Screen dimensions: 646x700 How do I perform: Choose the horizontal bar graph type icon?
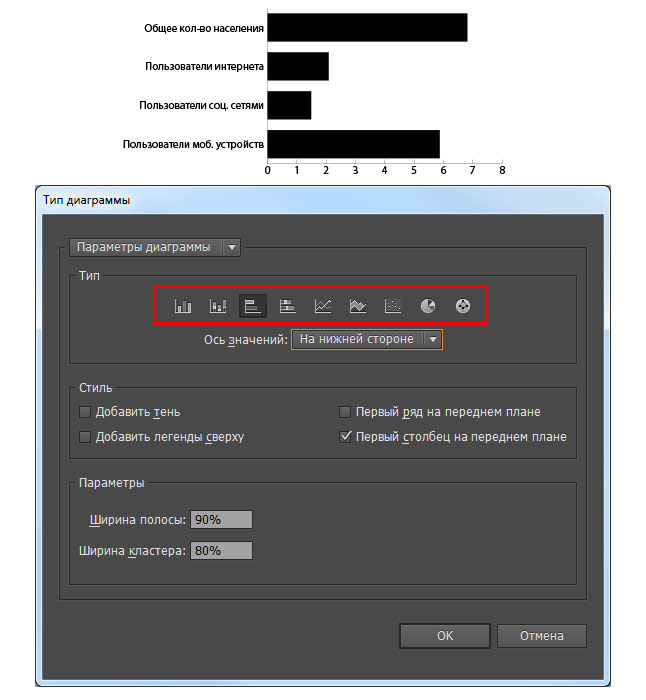pyautogui.click(x=253, y=307)
